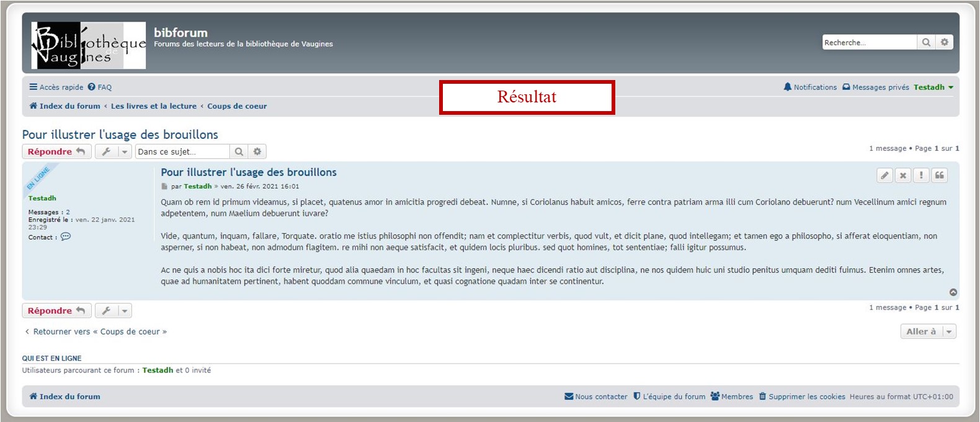Image resolution: width=980 pixels, height=422 pixels.
Task: Expand the Testadh user account dropdown
Action: 933,88
